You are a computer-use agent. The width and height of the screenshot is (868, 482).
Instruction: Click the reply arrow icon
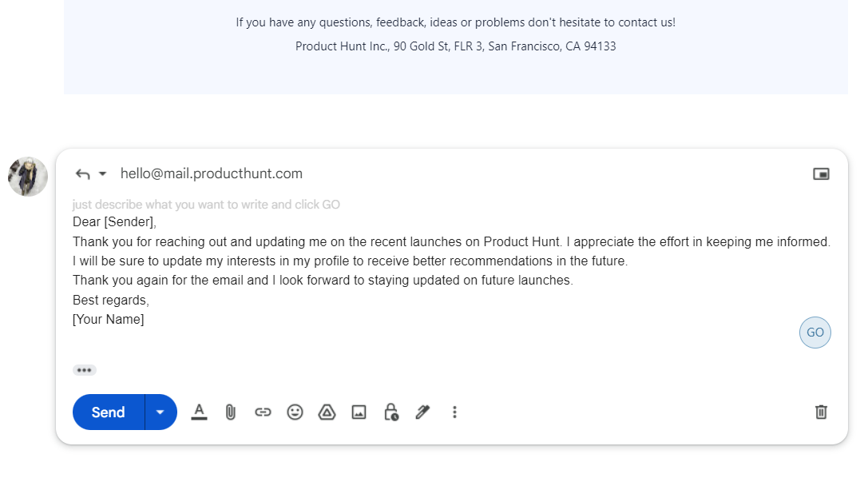(x=82, y=174)
